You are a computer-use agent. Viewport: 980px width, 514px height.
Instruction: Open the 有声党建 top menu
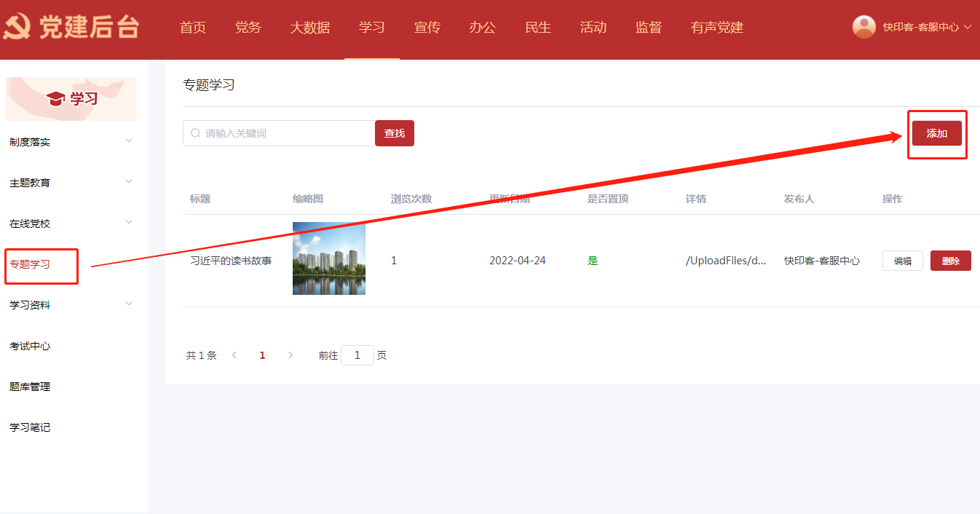(x=716, y=28)
